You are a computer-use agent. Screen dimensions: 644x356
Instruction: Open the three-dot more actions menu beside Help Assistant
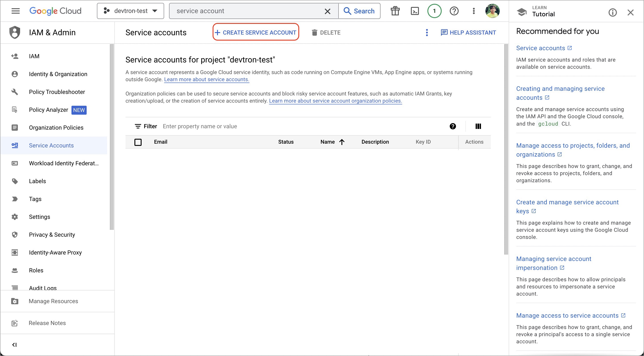pyautogui.click(x=427, y=33)
